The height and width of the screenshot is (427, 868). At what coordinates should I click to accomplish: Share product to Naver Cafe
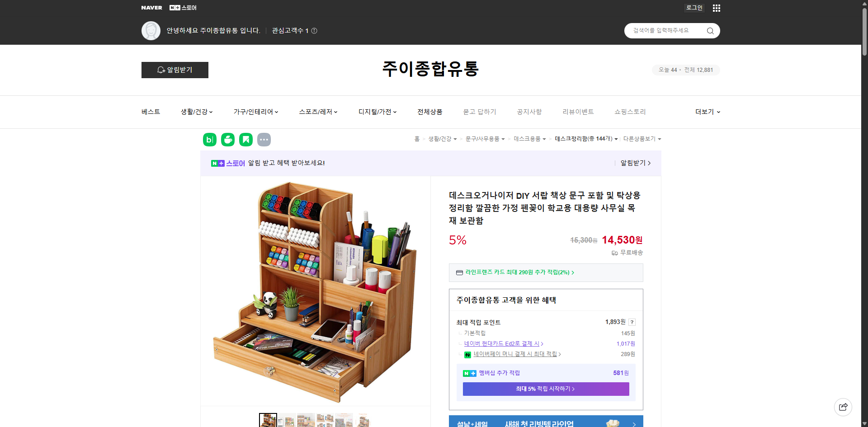point(227,140)
